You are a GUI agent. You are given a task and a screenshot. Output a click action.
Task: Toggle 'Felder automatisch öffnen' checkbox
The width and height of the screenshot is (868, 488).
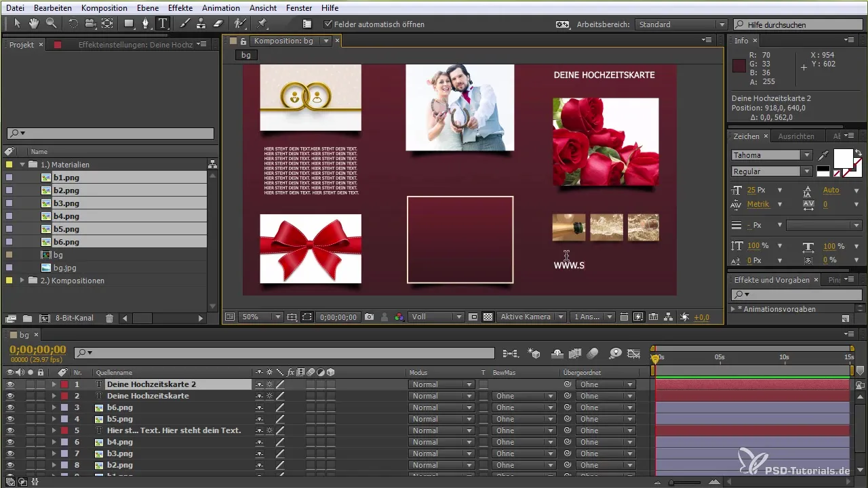click(x=329, y=24)
